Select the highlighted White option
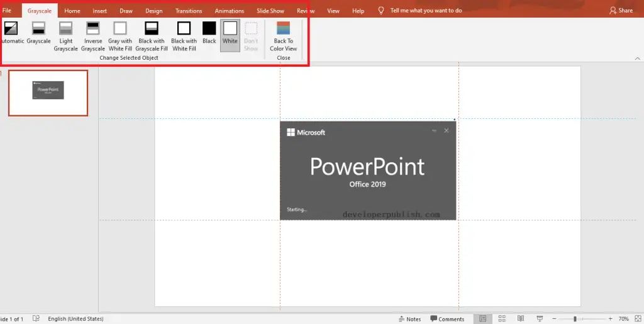 pyautogui.click(x=230, y=35)
